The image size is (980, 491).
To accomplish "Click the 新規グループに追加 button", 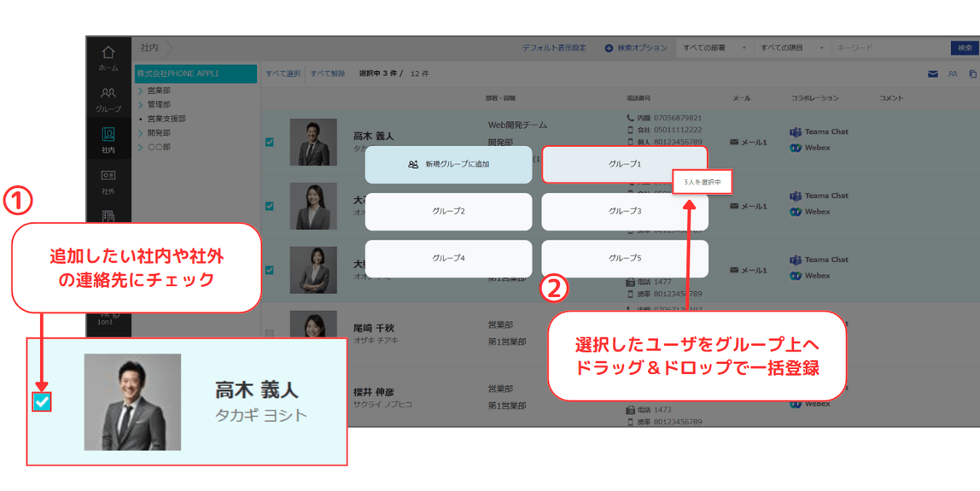I will 448,165.
